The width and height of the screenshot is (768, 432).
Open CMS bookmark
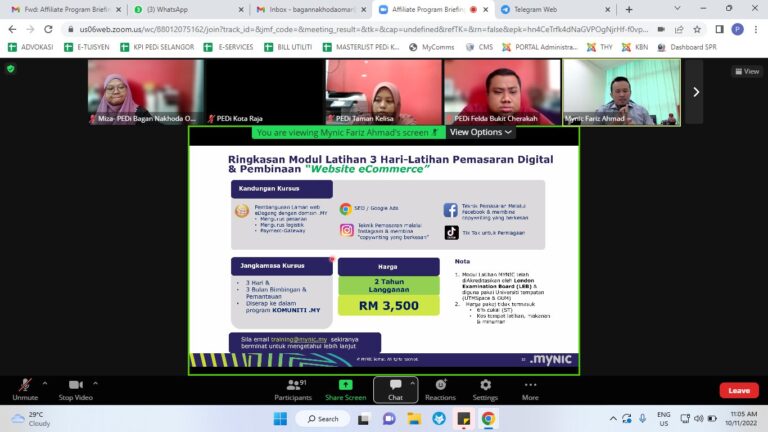479,47
